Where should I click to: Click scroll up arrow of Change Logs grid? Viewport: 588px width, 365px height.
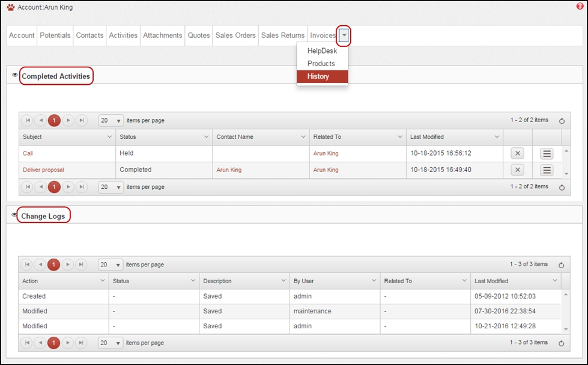pos(566,295)
